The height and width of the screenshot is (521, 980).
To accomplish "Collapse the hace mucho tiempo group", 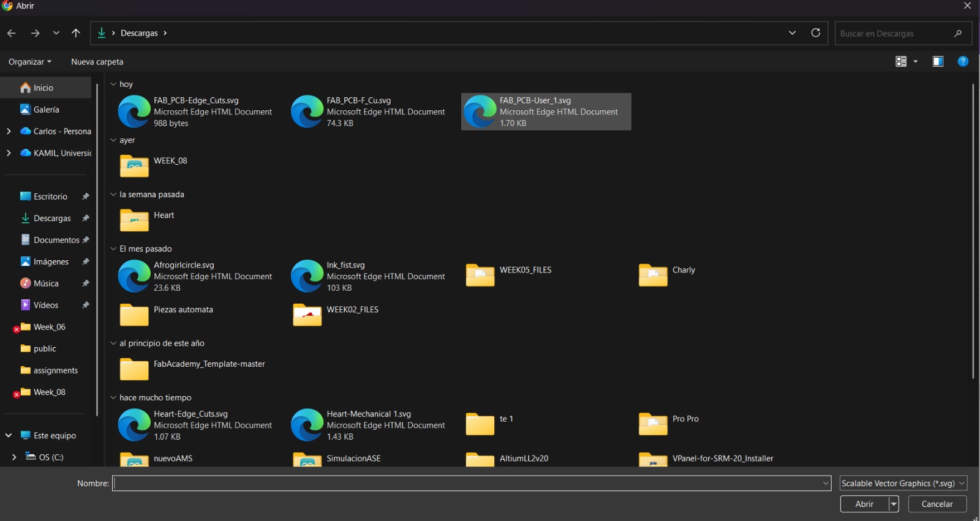I will pos(113,397).
